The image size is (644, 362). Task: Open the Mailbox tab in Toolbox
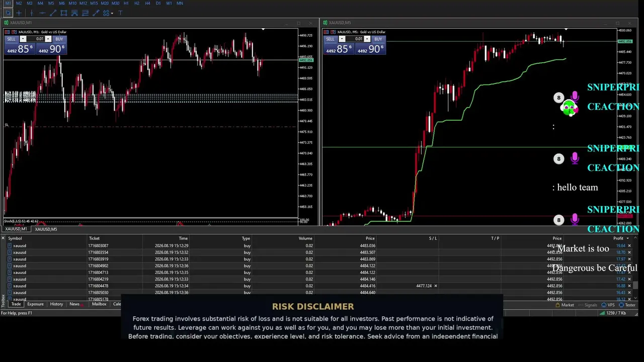99,304
